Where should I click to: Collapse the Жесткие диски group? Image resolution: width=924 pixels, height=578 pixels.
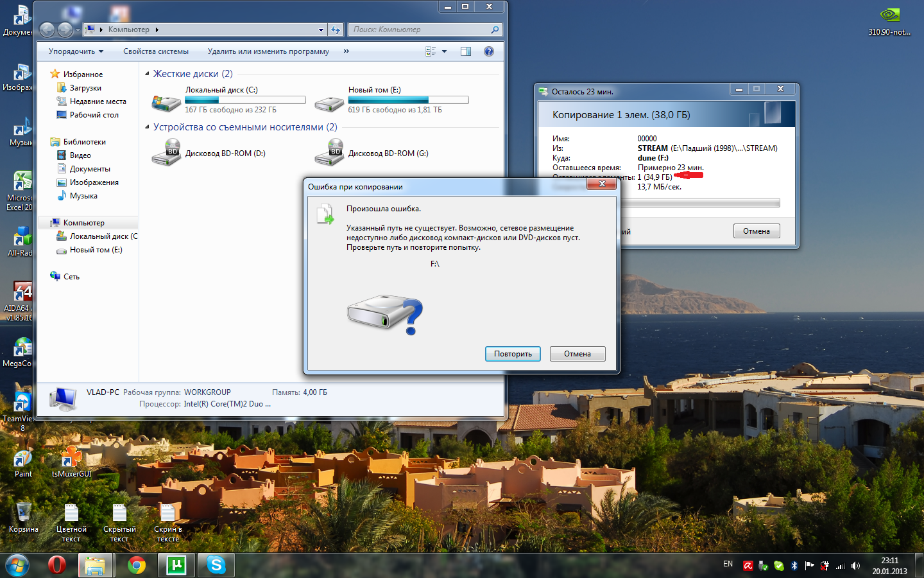pyautogui.click(x=147, y=74)
